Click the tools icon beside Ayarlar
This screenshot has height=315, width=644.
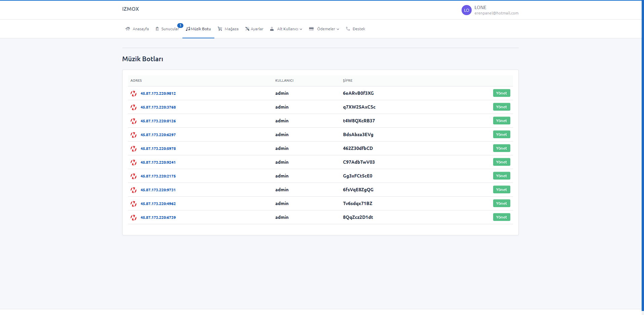pos(247,29)
